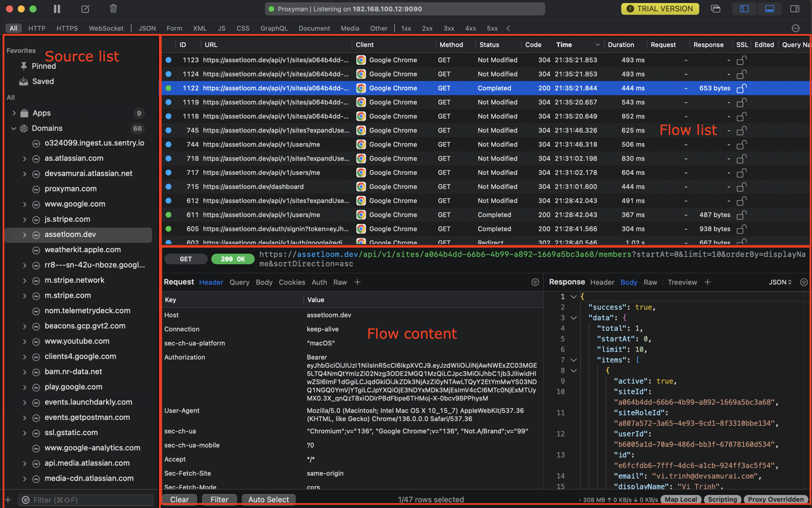Click Chrome client icon in flow 1119 row
This screenshot has width=812, height=508.
pyautogui.click(x=361, y=102)
